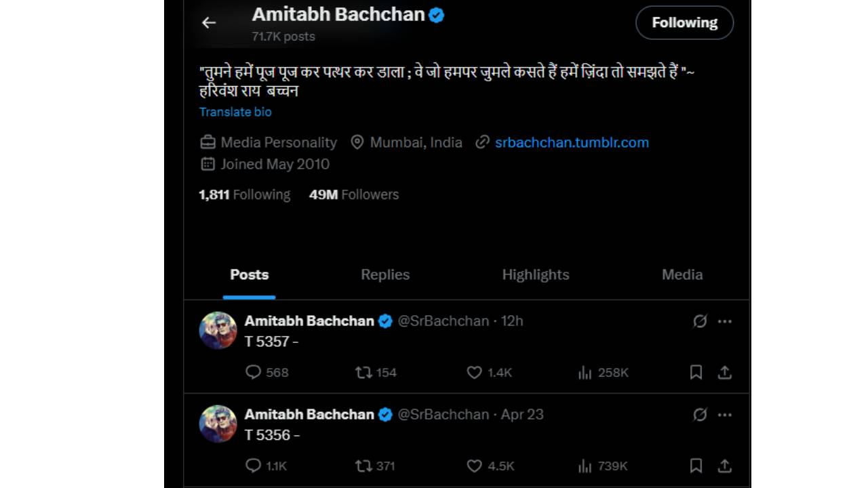Open more options on T 5357 post

pyautogui.click(x=725, y=321)
